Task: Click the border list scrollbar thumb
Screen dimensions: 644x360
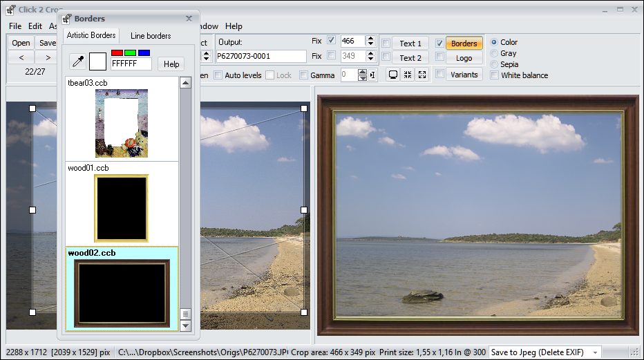Action: click(186, 314)
